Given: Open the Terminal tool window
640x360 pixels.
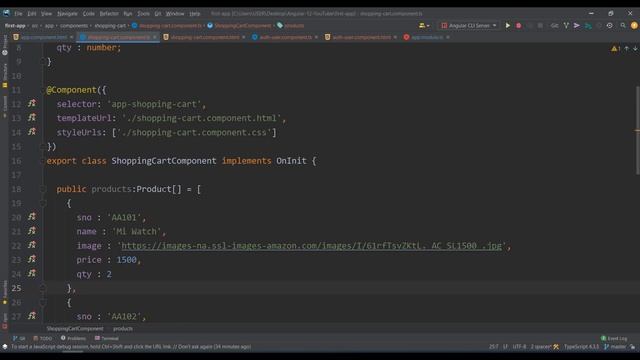Looking at the screenshot, I should pyautogui.click(x=107, y=338).
